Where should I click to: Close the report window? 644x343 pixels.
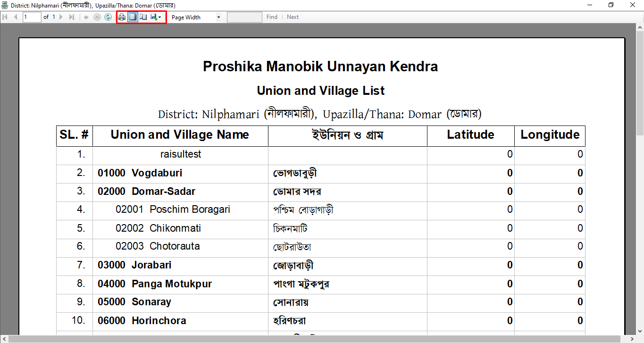pos(633,5)
